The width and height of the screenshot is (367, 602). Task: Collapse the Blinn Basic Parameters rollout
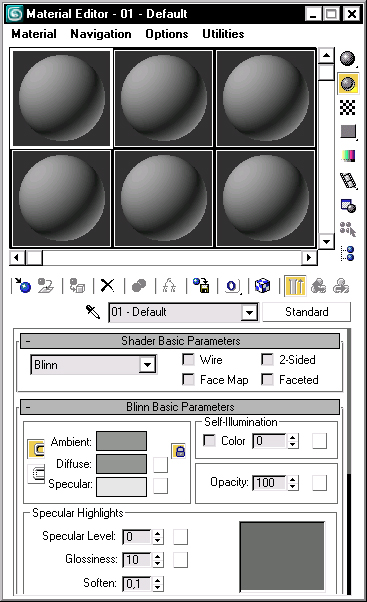click(180, 407)
